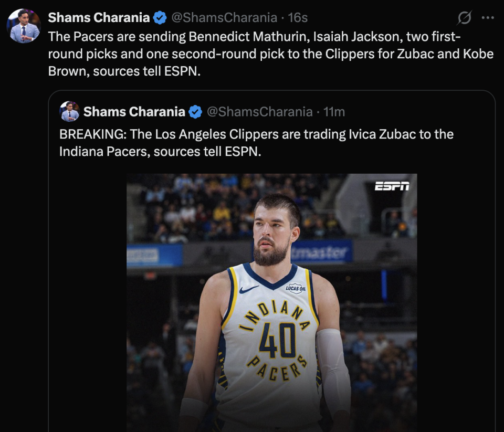The height and width of the screenshot is (432, 504).
Task: Open the 16s timestamp link
Action: pyautogui.click(x=298, y=18)
